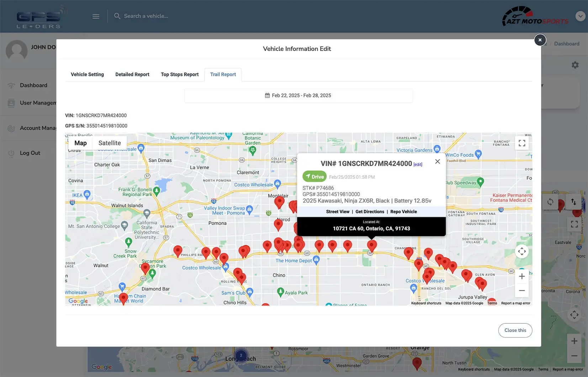Select the Map view type
This screenshot has width=588, height=377.
click(x=80, y=143)
